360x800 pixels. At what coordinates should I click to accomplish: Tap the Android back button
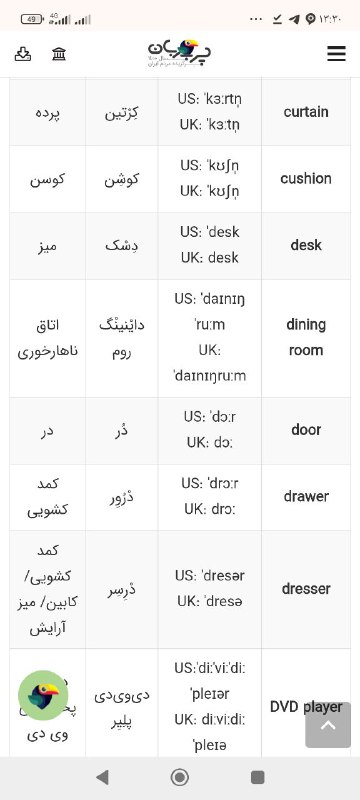[102, 778]
